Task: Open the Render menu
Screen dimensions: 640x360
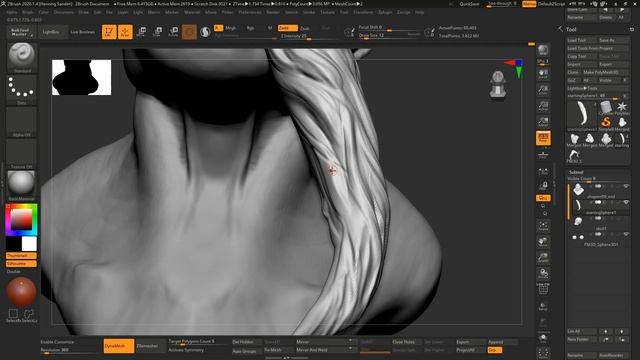Action: tap(273, 12)
